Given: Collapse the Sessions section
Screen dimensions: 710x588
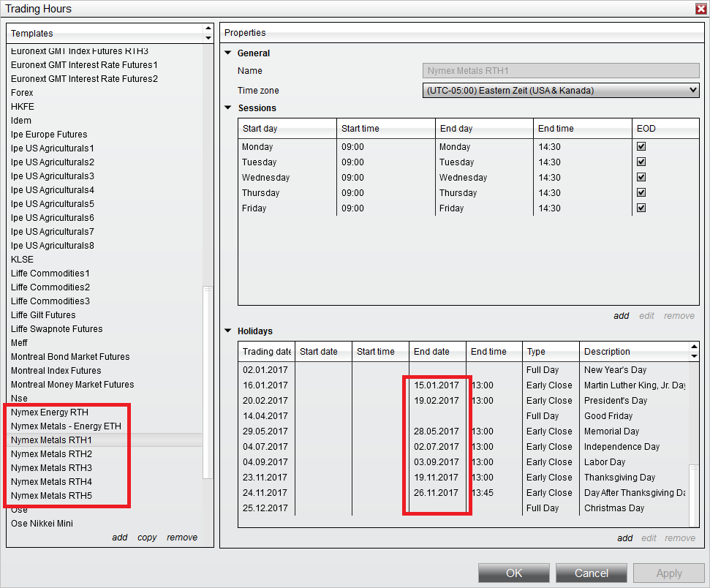Looking at the screenshot, I should coord(227,108).
